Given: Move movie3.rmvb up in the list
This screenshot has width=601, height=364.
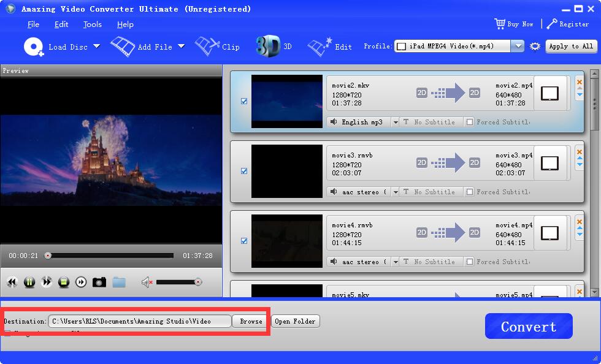Looking at the screenshot, I should [580, 158].
